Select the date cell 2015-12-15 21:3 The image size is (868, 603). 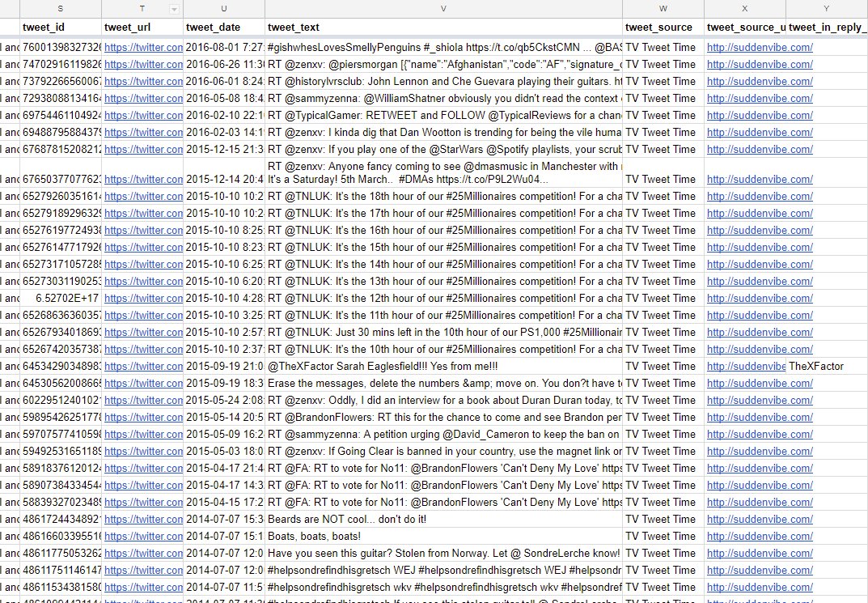click(223, 149)
